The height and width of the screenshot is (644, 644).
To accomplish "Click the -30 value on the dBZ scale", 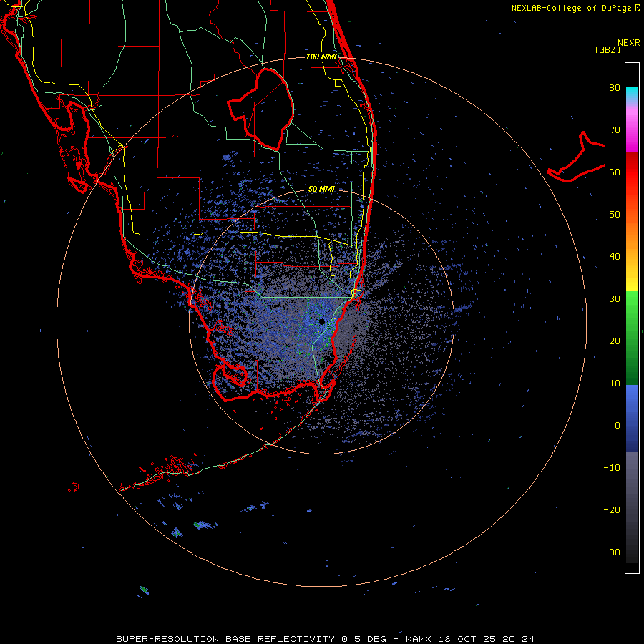I will point(612,552).
